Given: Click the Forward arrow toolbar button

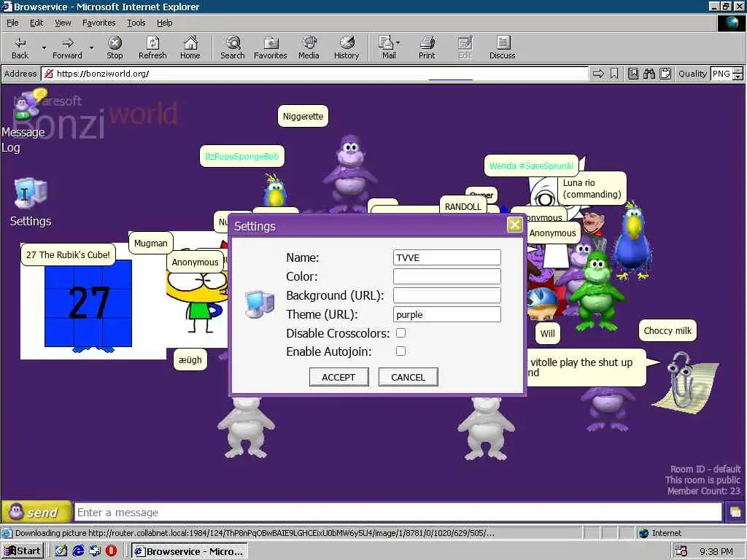Looking at the screenshot, I should coord(67,47).
